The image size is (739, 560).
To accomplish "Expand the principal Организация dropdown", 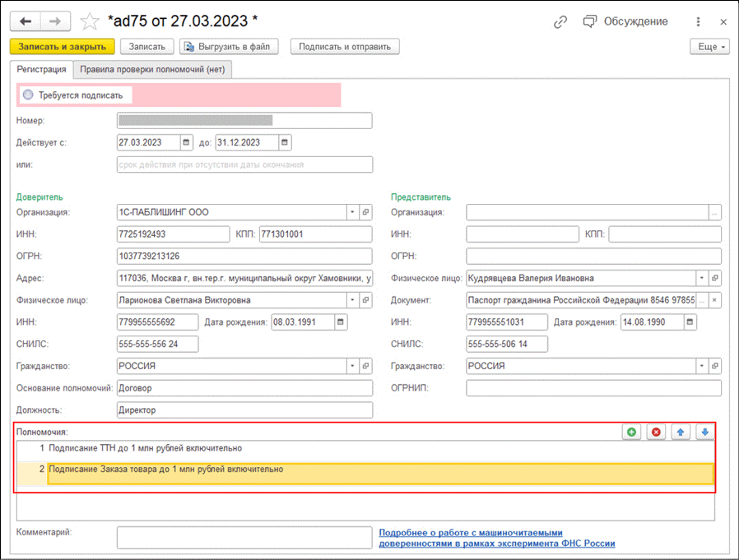I will tap(351, 212).
